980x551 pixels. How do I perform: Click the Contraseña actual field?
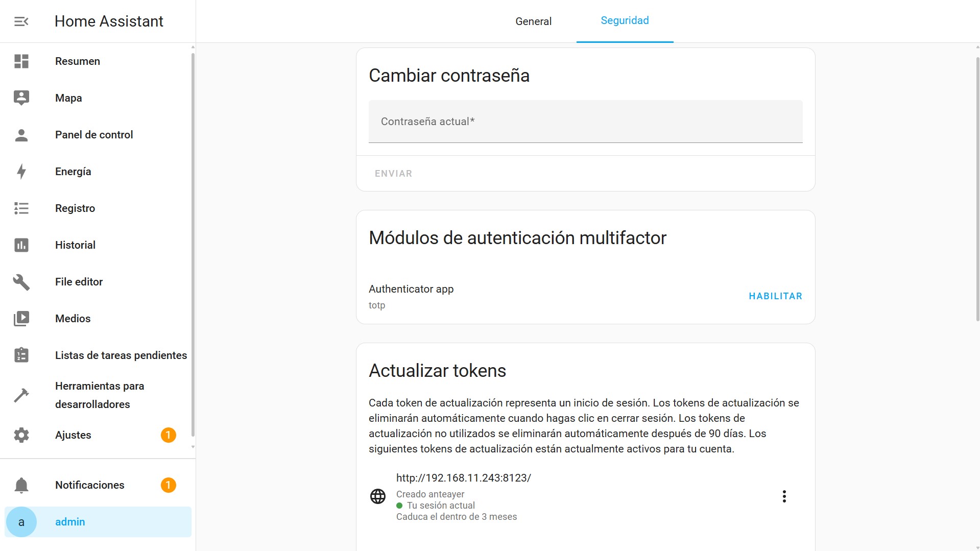(585, 122)
